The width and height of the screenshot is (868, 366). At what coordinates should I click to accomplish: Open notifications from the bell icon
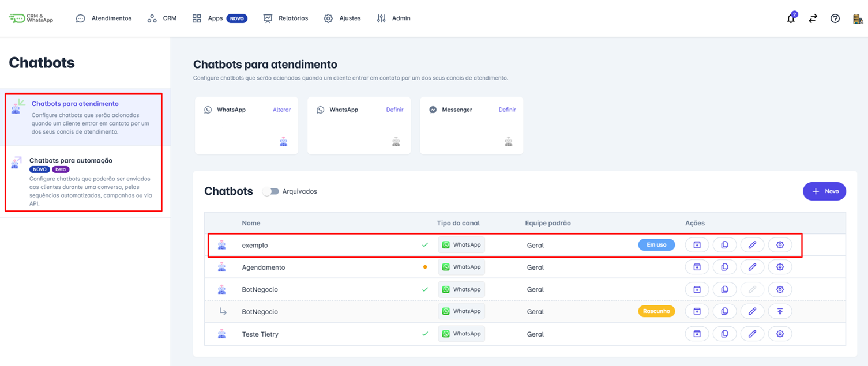point(790,18)
